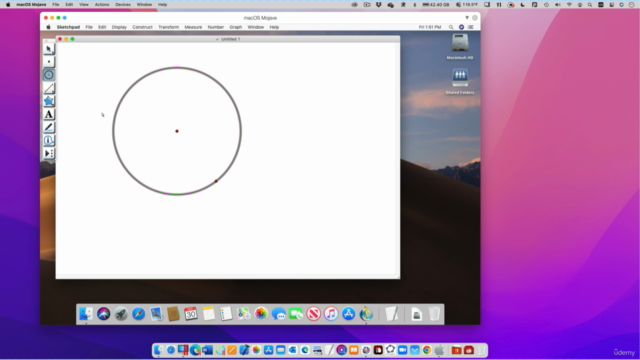Open the Custom Tools icon in toolbox
Viewport: 640px width, 360px height.
tap(49, 153)
